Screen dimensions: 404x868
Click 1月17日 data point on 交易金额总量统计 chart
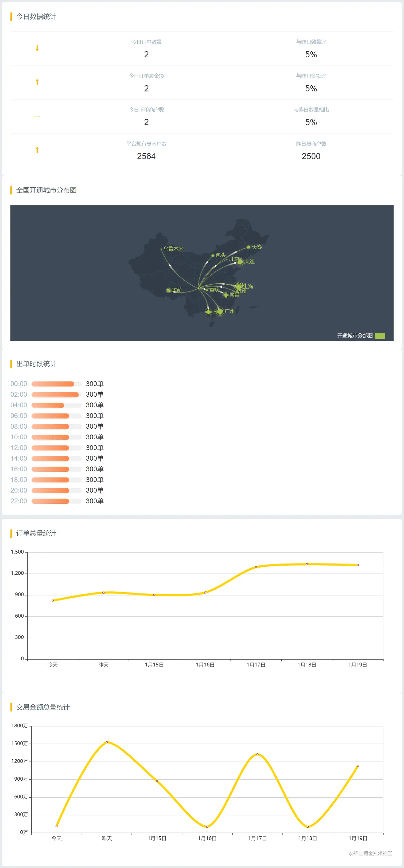coord(257,755)
